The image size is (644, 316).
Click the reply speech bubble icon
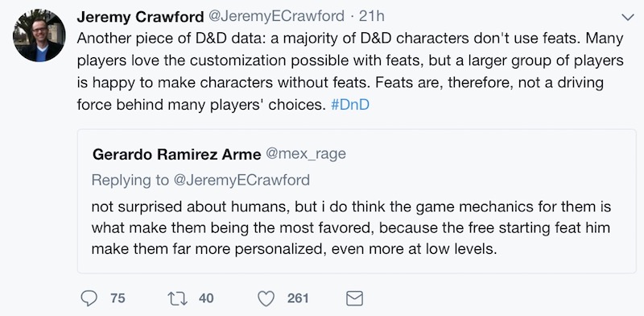(89, 298)
